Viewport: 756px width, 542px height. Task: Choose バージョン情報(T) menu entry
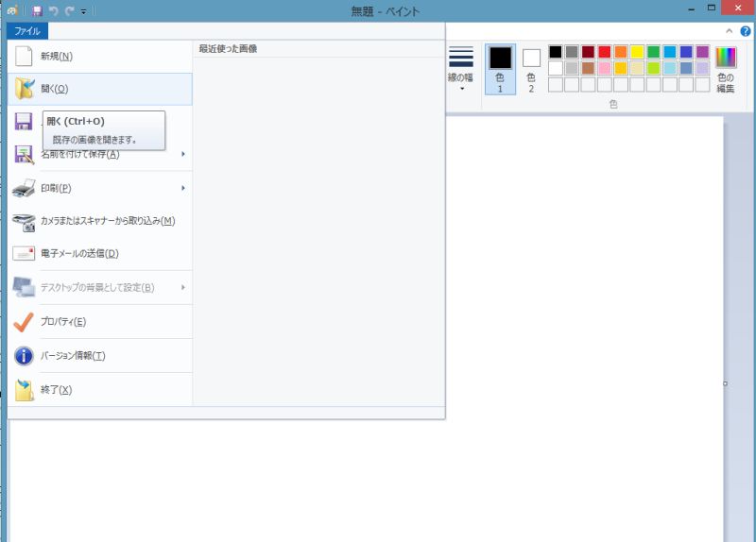click(x=100, y=356)
